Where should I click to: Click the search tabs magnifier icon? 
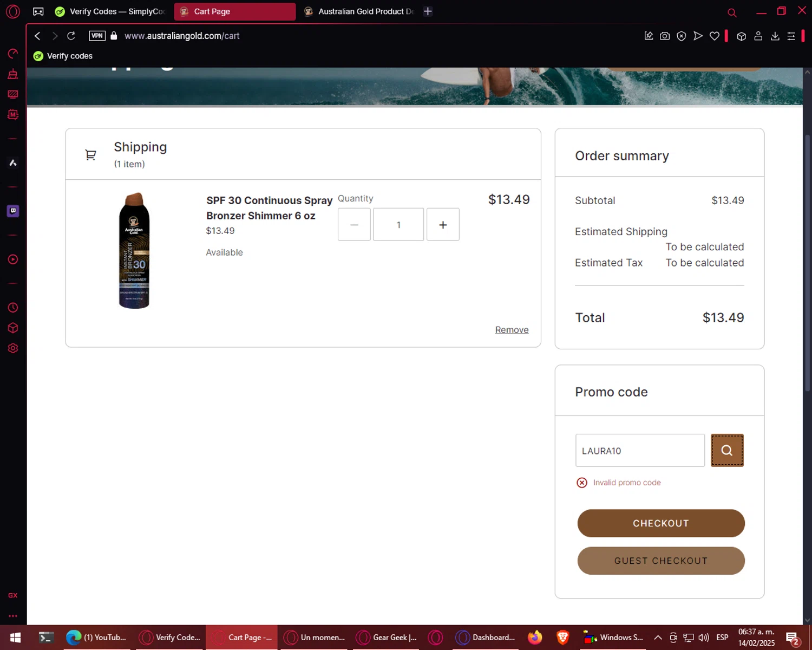tap(732, 12)
